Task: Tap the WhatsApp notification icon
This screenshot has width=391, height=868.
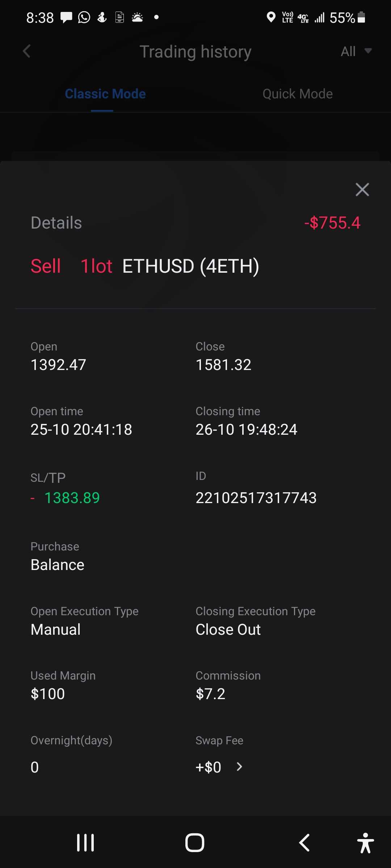Action: tap(84, 17)
